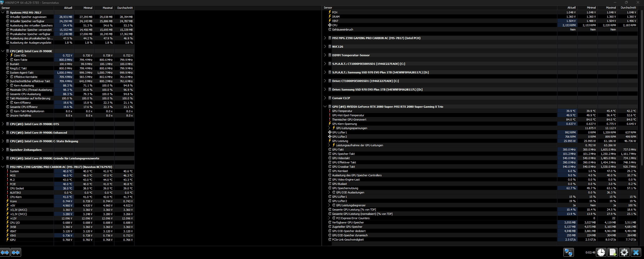Collapse the CPU [#0]: Intel Core i9-9900K group

(x=3, y=51)
